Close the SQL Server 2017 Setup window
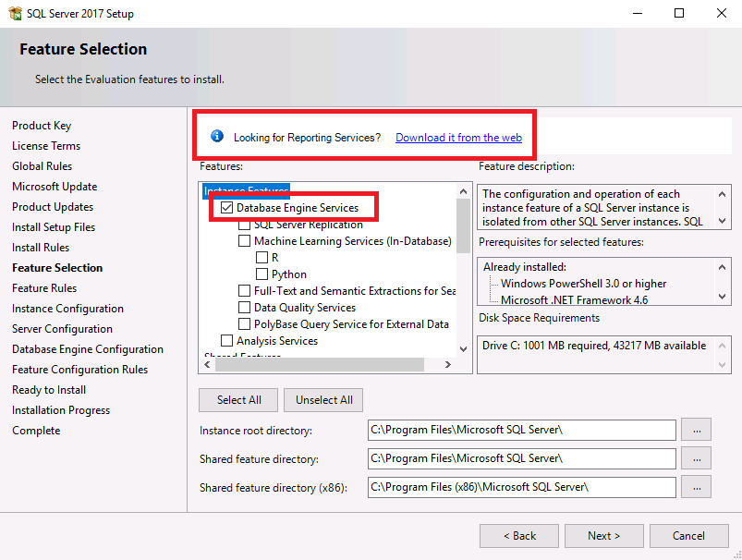742x560 pixels. [x=721, y=13]
